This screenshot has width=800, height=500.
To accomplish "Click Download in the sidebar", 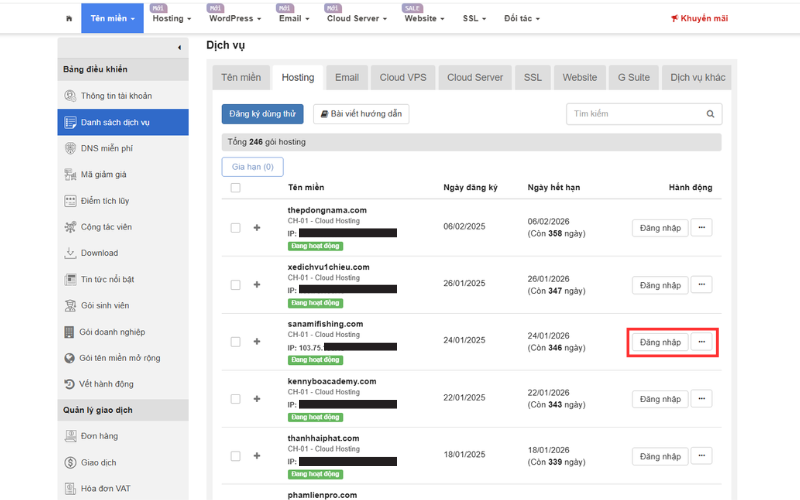I will 123,253.
